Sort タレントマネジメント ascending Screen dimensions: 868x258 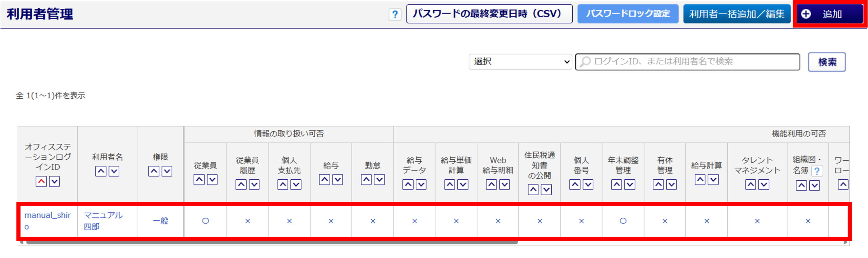tap(751, 184)
